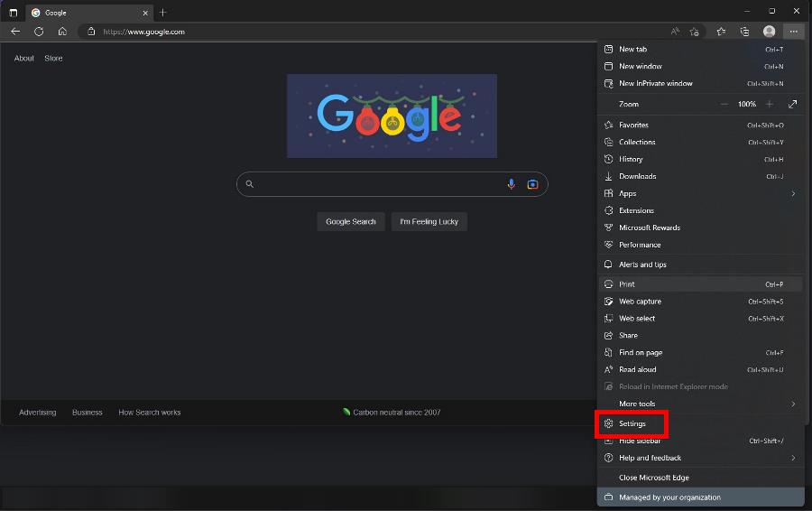The height and width of the screenshot is (511, 812).
Task: Open Downloads from the menu
Action: [701, 176]
